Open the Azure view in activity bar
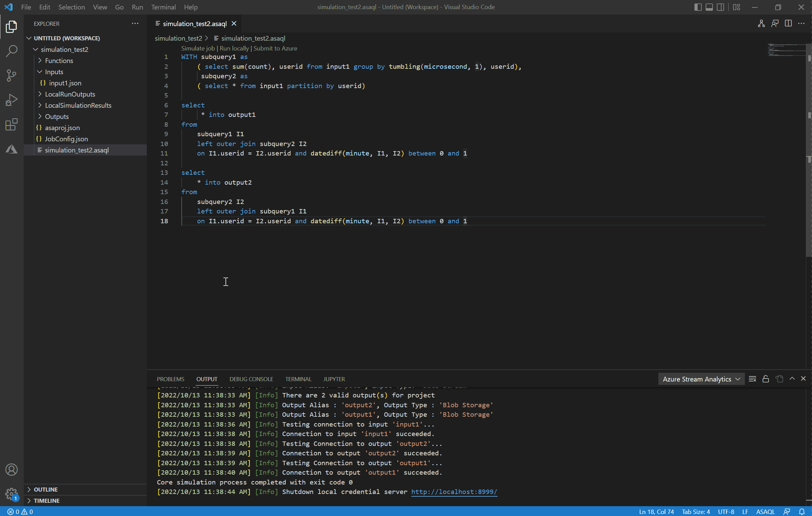812x516 pixels. tap(12, 149)
